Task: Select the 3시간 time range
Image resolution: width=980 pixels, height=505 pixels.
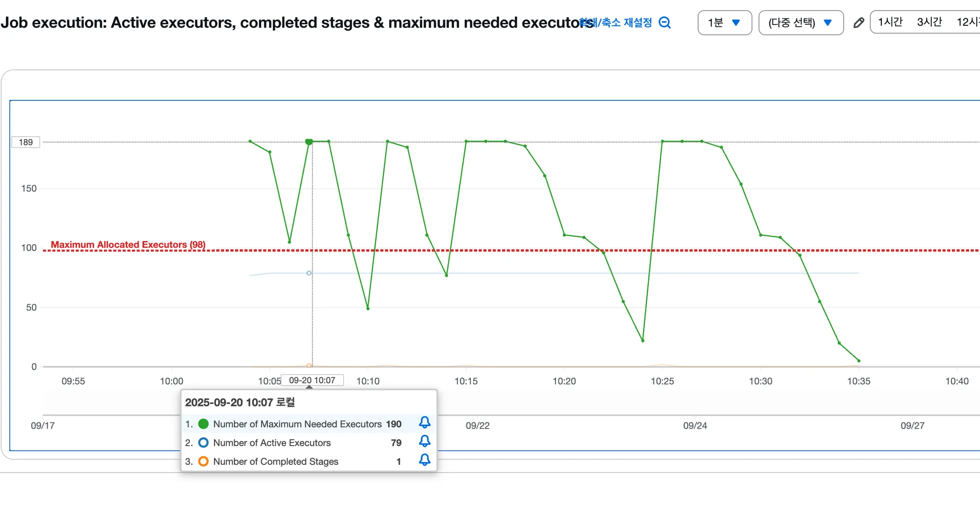Action: point(929,22)
